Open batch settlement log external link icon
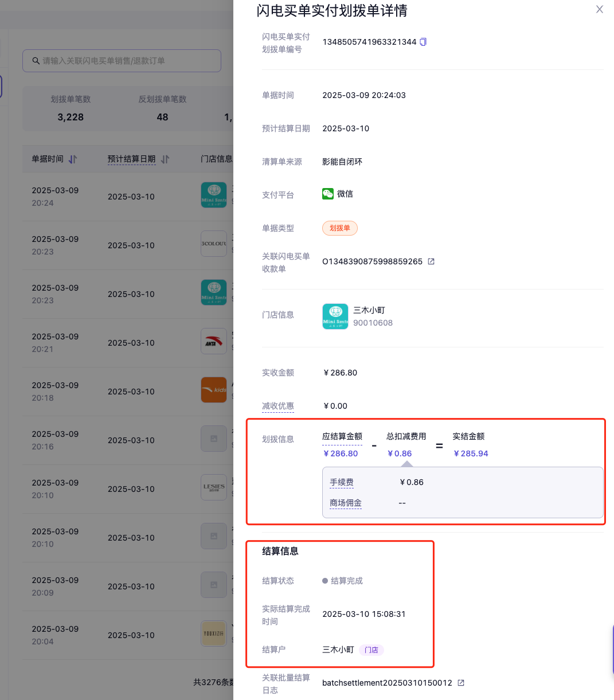This screenshot has height=700, width=614. tap(461, 683)
